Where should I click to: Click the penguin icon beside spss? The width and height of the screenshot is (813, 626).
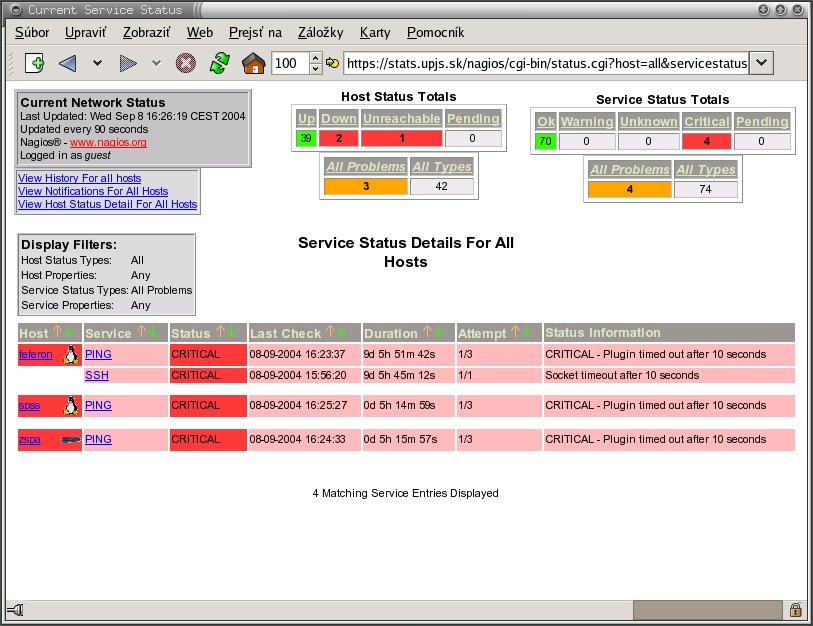pyautogui.click(x=71, y=406)
